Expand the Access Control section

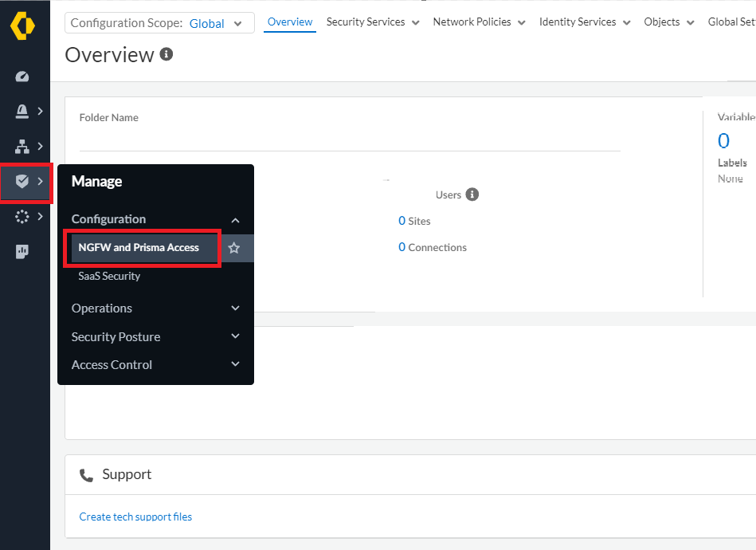235,365
